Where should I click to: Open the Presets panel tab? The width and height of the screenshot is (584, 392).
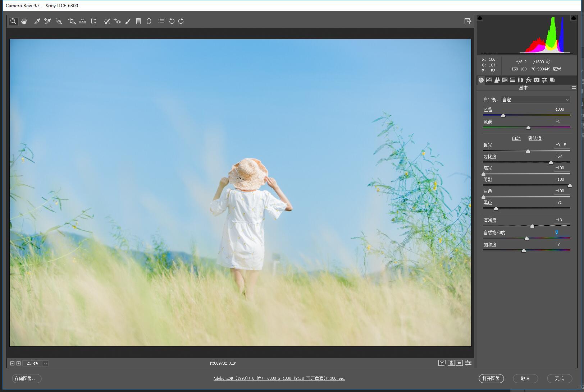pyautogui.click(x=544, y=80)
